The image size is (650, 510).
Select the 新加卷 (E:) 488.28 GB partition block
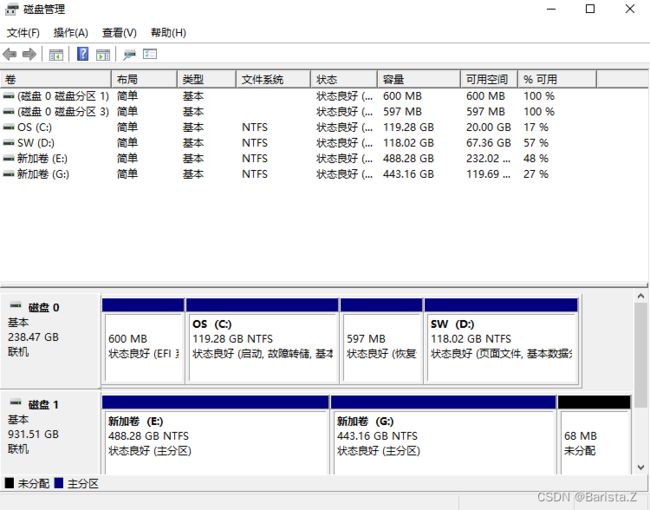216,435
